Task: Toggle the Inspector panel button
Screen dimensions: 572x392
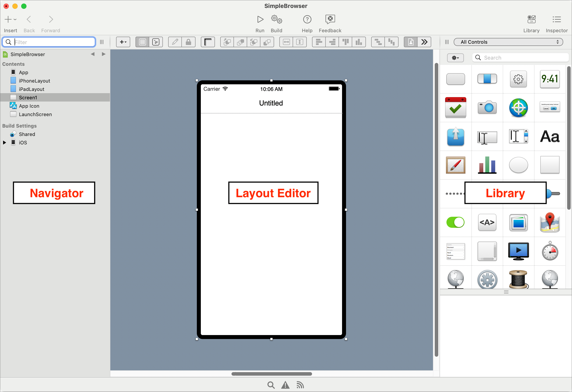Action: pyautogui.click(x=556, y=19)
